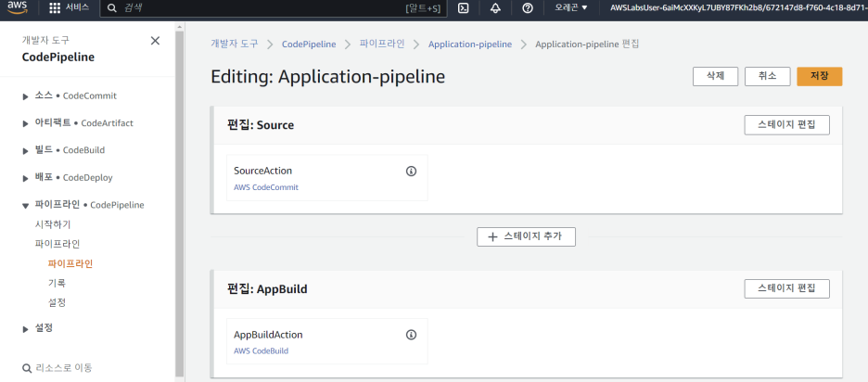Open AWS CodeCommit link on SourceAction
This screenshot has width=868, height=382.
pyautogui.click(x=266, y=187)
